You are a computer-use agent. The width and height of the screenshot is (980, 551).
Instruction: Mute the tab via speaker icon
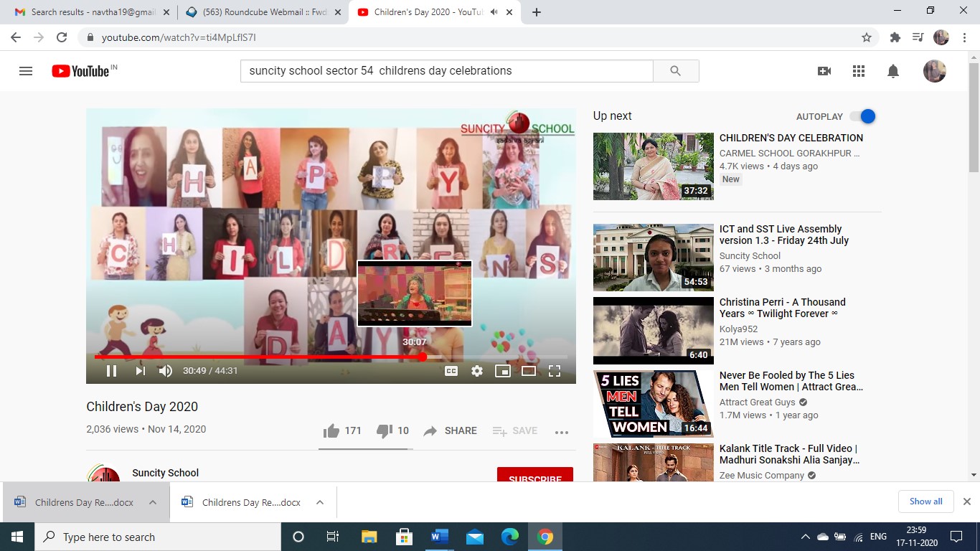click(494, 12)
